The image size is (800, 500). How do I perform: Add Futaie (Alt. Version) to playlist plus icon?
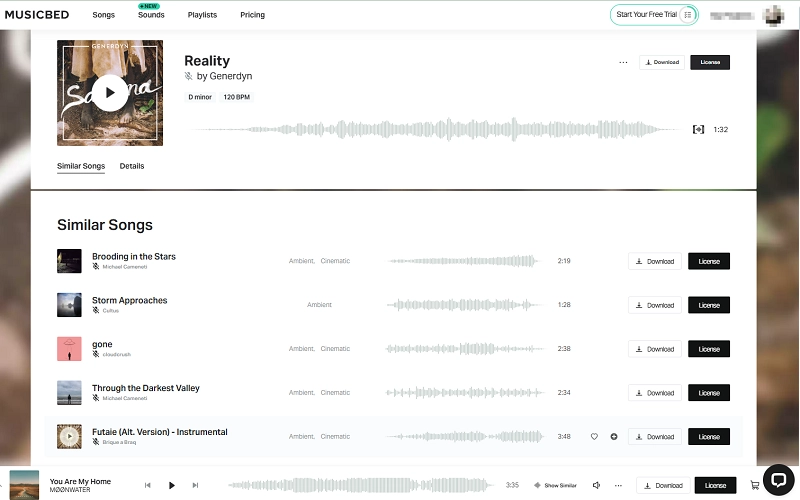(x=614, y=437)
